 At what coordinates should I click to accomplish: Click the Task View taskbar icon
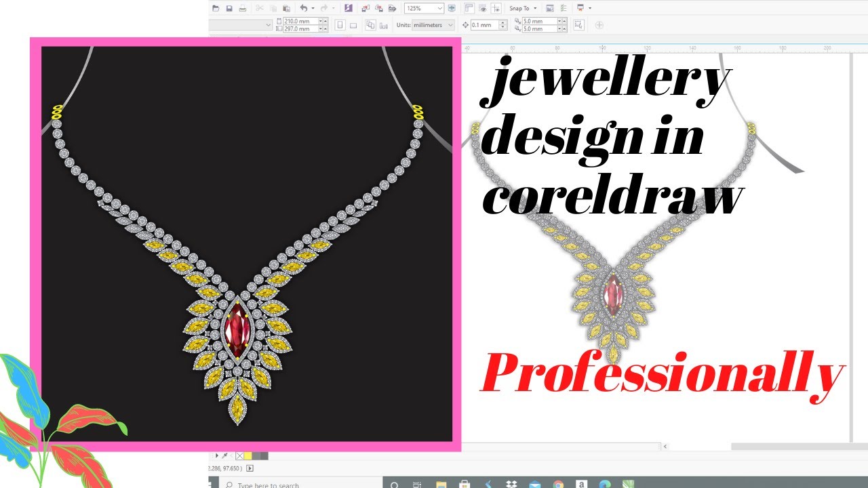[417, 485]
